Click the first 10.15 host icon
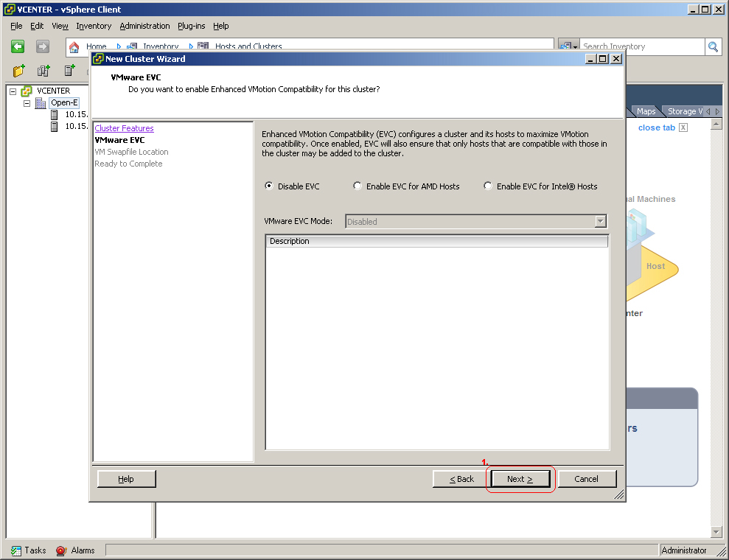The image size is (729, 560). 55,115
